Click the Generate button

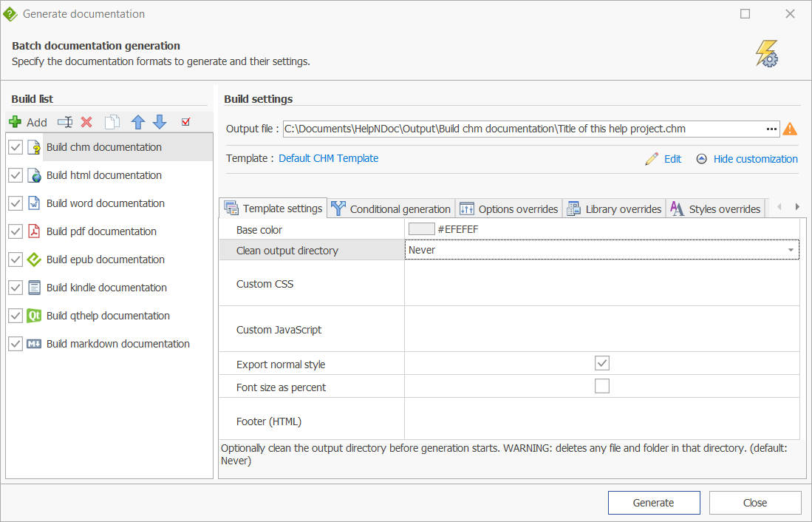(x=654, y=503)
